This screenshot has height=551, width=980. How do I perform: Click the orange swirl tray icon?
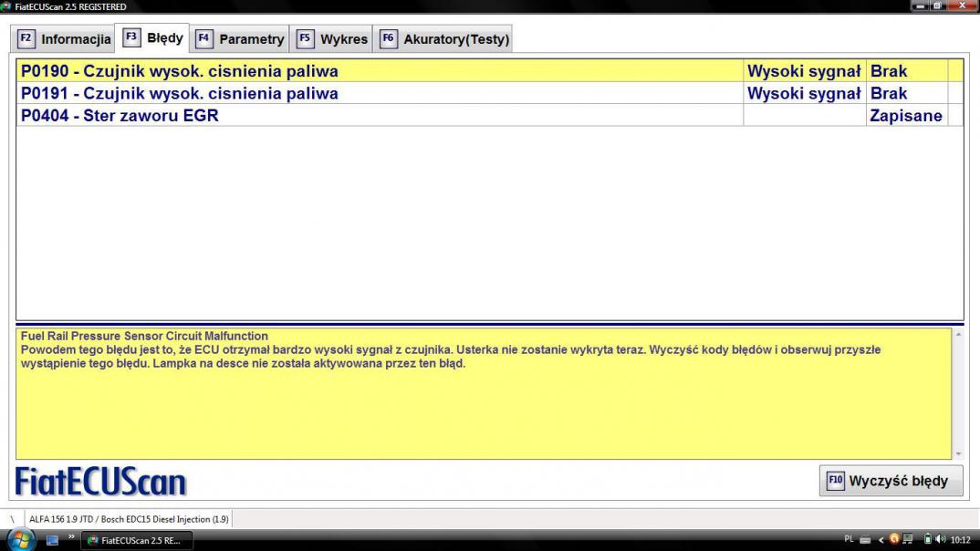[893, 538]
